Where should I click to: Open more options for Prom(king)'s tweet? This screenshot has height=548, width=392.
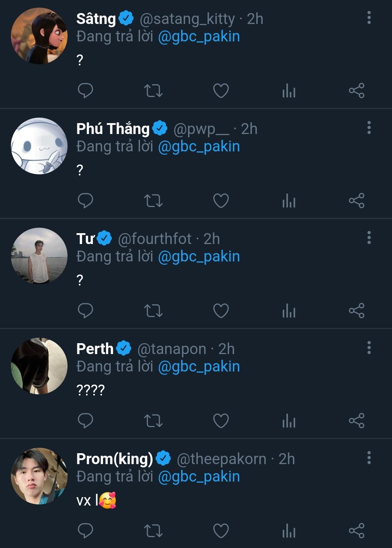point(369,458)
